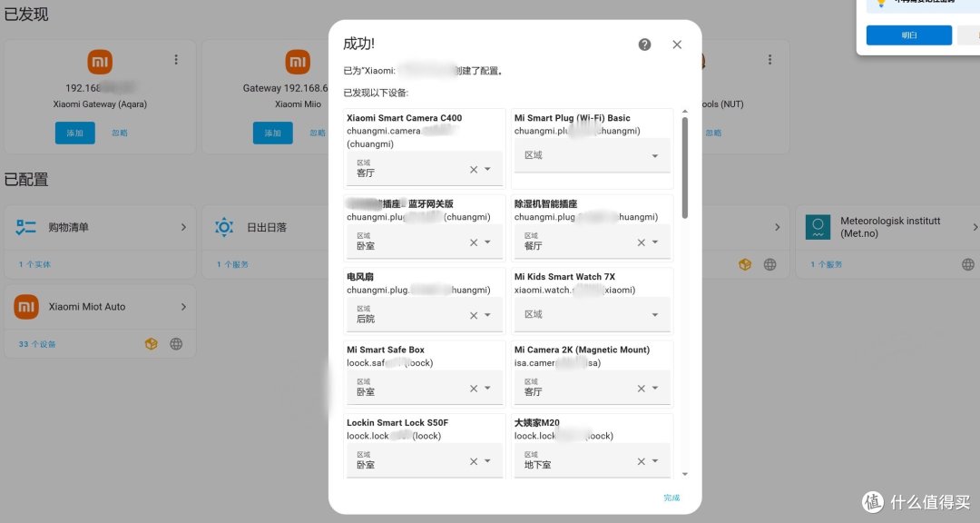The width and height of the screenshot is (980, 523).
Task: Click the Met.no logo icon
Action: [818, 227]
